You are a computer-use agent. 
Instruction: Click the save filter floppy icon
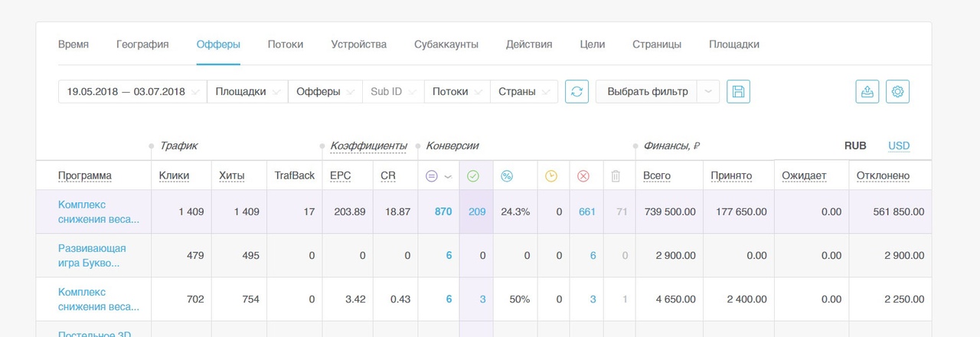point(738,91)
